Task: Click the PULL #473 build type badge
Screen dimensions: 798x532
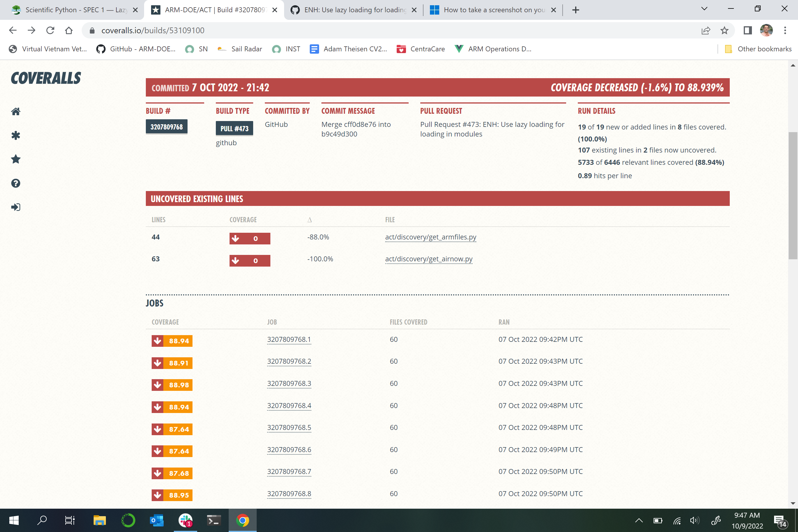Action: point(234,128)
